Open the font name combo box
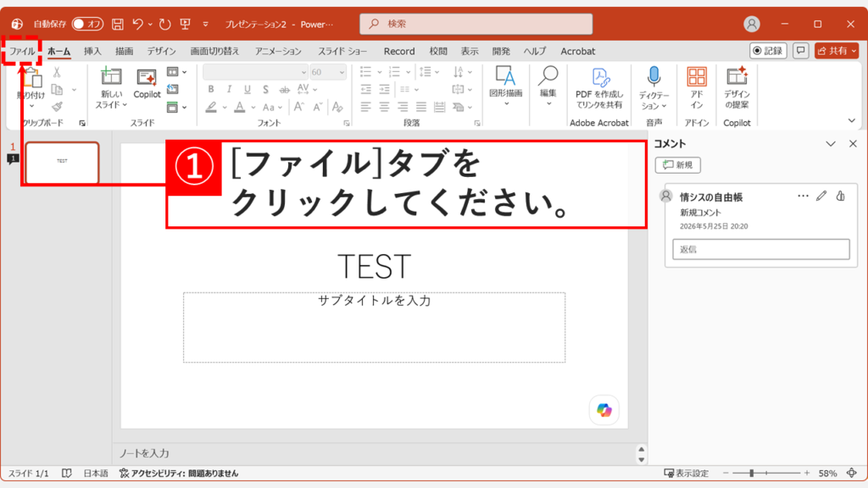Screen dimensions: 868x488 click(255, 72)
